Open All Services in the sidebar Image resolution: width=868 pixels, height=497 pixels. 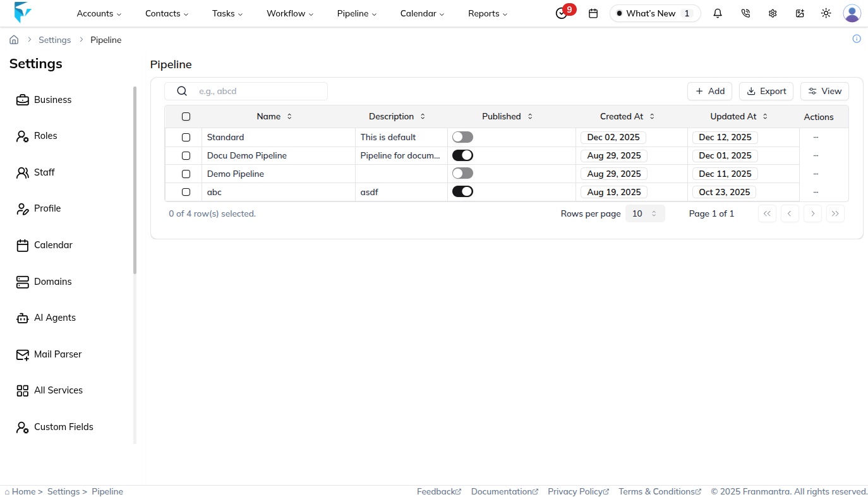pos(50,390)
